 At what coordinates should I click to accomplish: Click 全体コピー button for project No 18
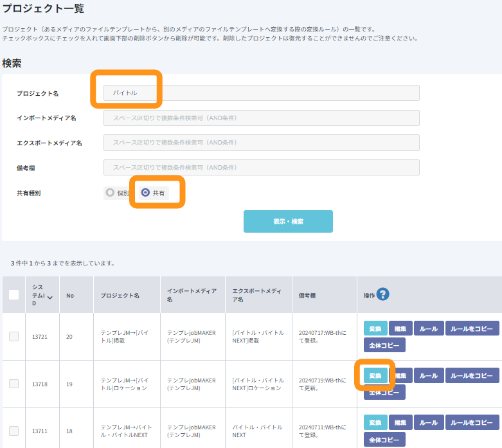pos(384,440)
